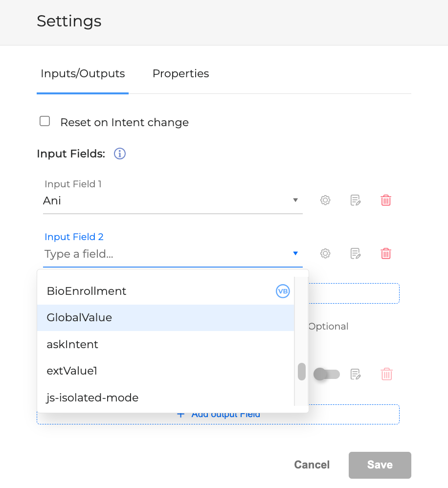
Task: Toggle the Optional switch on output row
Action: pyautogui.click(x=327, y=375)
